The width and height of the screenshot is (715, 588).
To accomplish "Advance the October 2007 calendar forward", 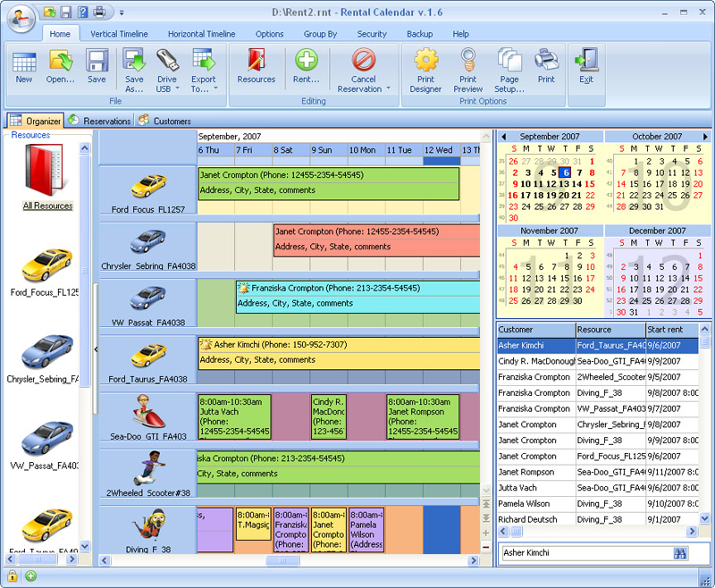I will click(x=706, y=136).
